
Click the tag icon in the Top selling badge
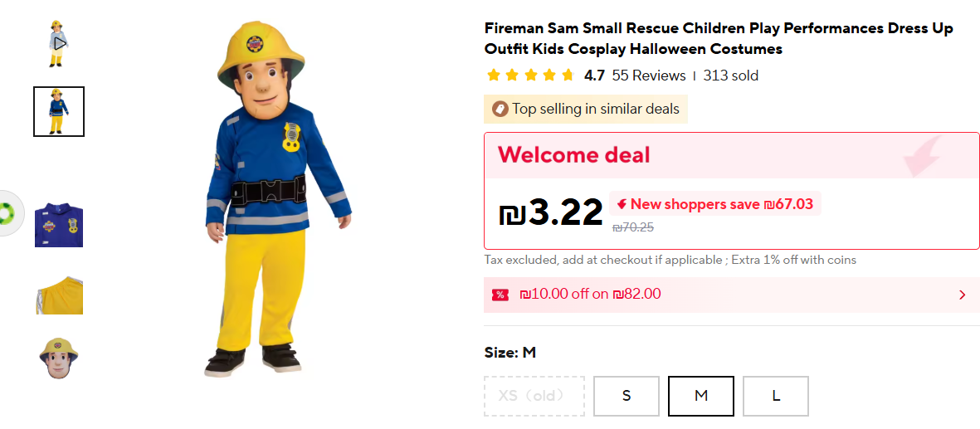tap(500, 109)
